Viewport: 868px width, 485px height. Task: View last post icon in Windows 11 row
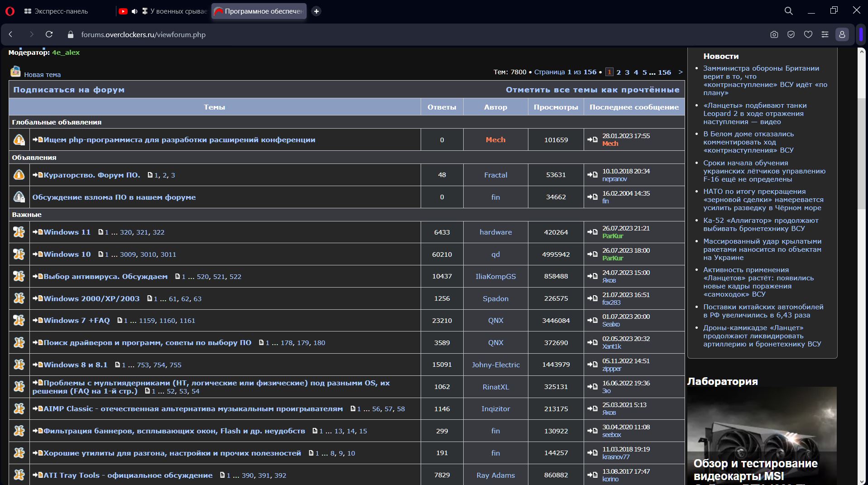592,232
